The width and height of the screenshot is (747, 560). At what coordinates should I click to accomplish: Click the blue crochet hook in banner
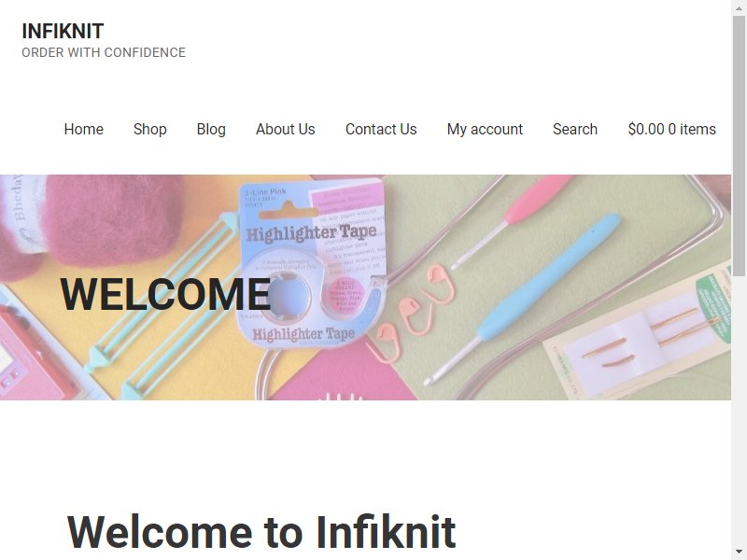523,299
